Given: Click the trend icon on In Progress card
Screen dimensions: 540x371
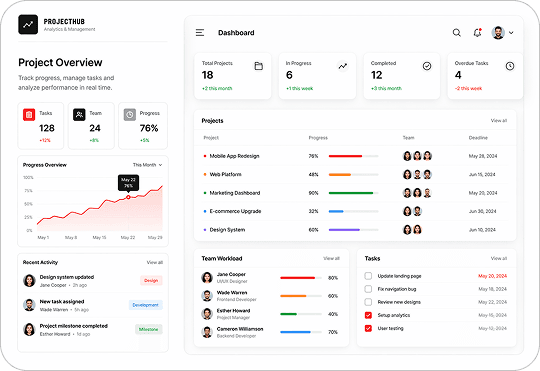Looking at the screenshot, I should (343, 66).
